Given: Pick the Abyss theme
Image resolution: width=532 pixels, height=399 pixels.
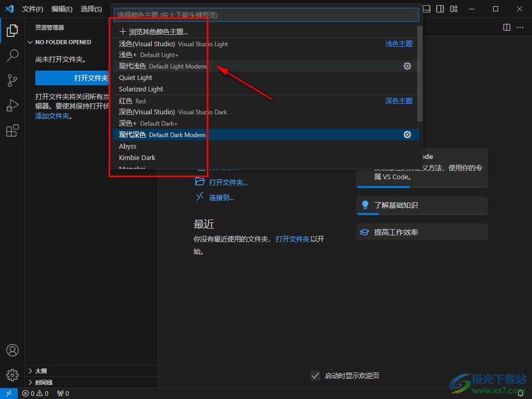Looking at the screenshot, I should (x=267, y=146).
